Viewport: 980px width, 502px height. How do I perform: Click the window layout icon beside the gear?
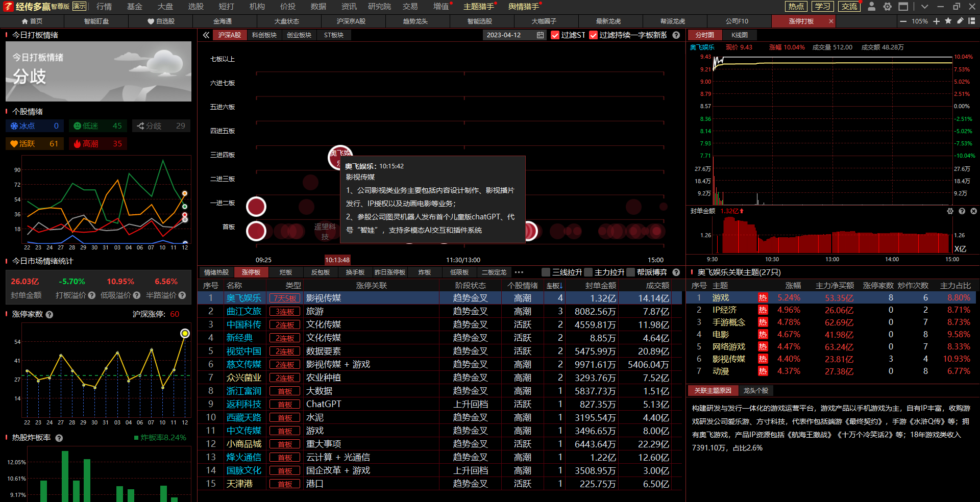point(903,7)
